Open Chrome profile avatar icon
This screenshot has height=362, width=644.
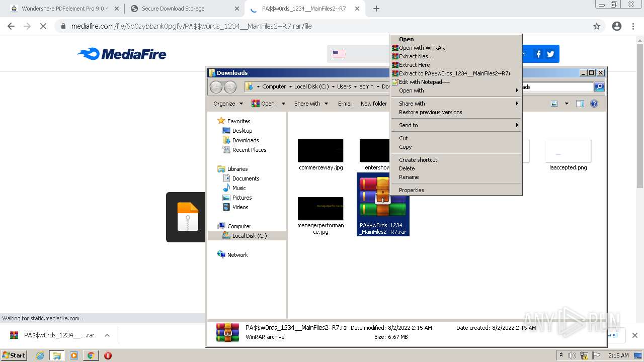pos(617,26)
